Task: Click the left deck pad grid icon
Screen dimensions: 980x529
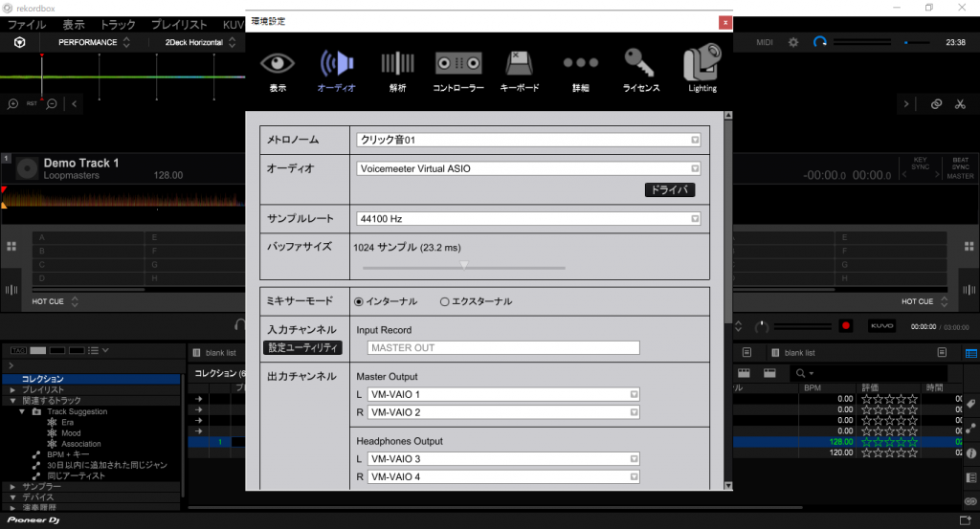Action: tap(11, 247)
